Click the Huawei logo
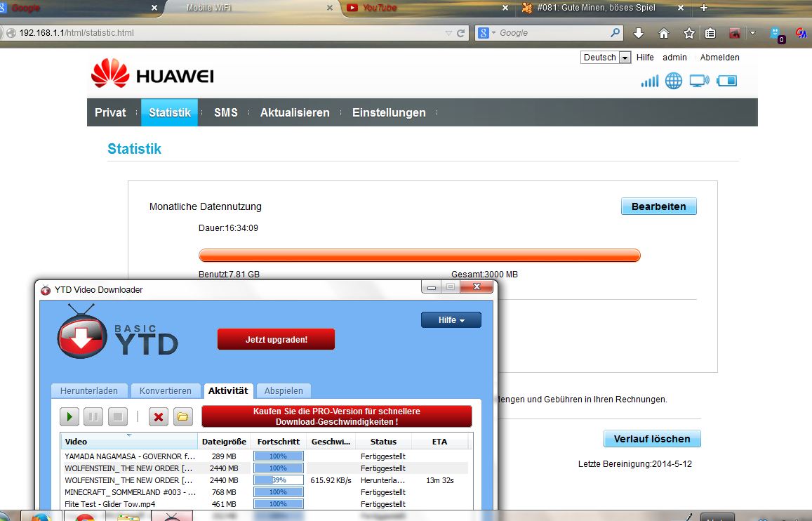Viewport: 812px width, 521px height. [x=152, y=74]
